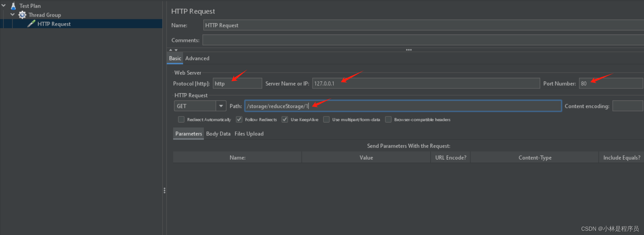The width and height of the screenshot is (644, 235).
Task: Click the HTTP Request panel title
Action: [x=193, y=11]
